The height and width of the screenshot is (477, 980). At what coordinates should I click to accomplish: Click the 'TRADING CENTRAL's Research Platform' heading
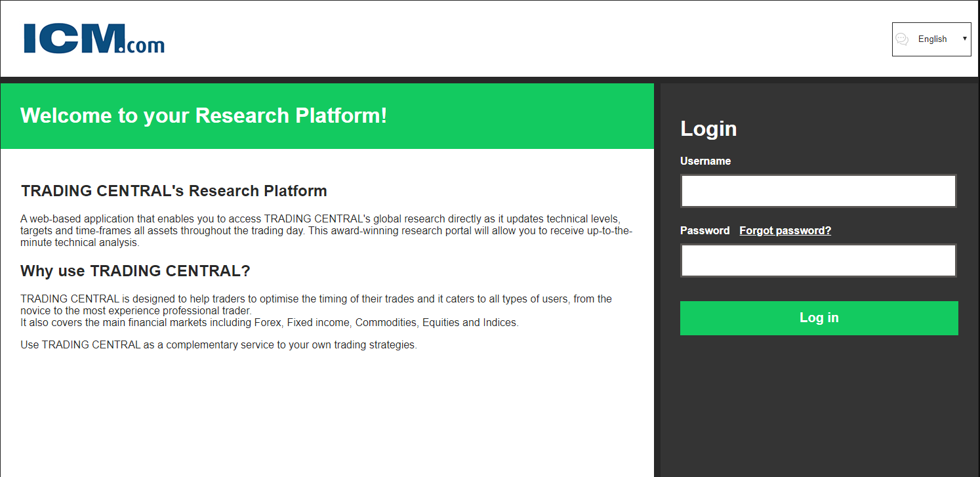point(174,191)
